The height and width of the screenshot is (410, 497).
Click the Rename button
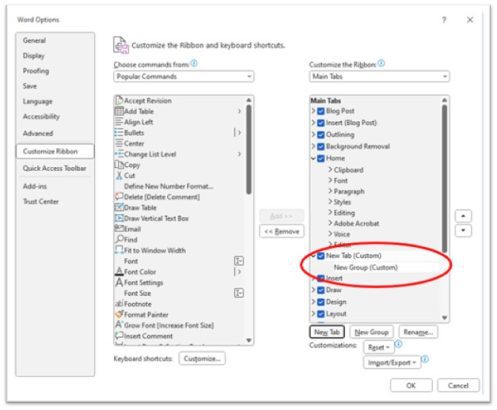tap(418, 332)
